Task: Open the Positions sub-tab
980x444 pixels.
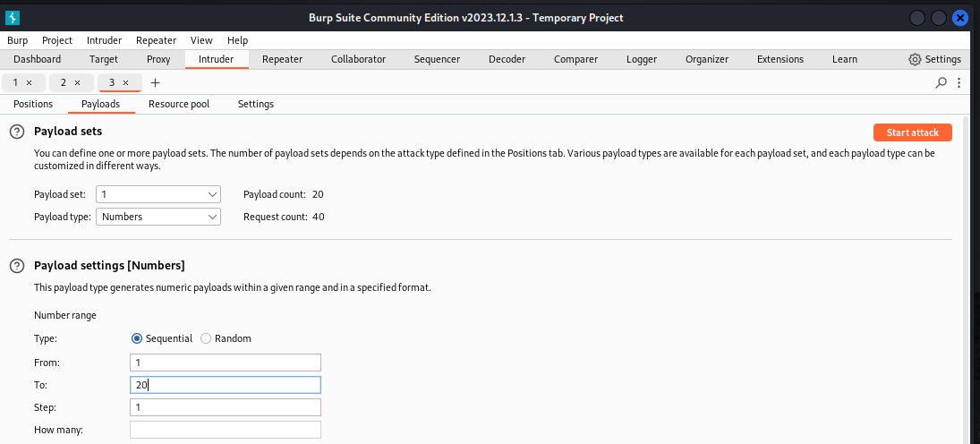Action: click(33, 104)
